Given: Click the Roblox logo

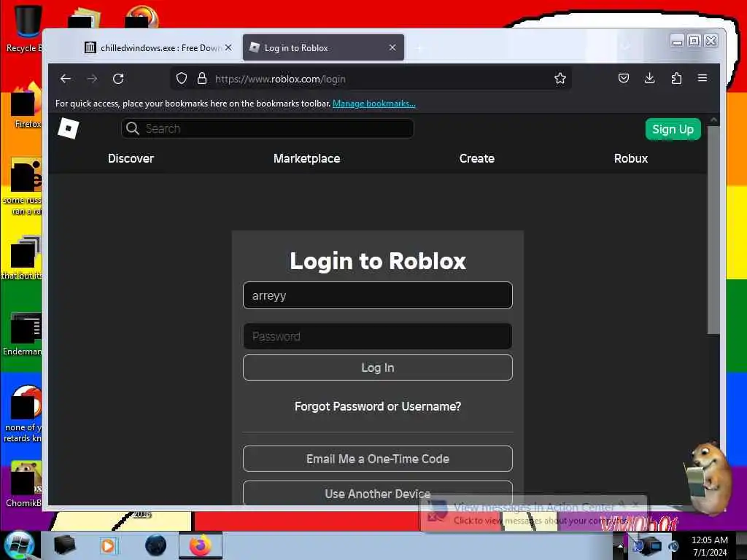Looking at the screenshot, I should [68, 128].
